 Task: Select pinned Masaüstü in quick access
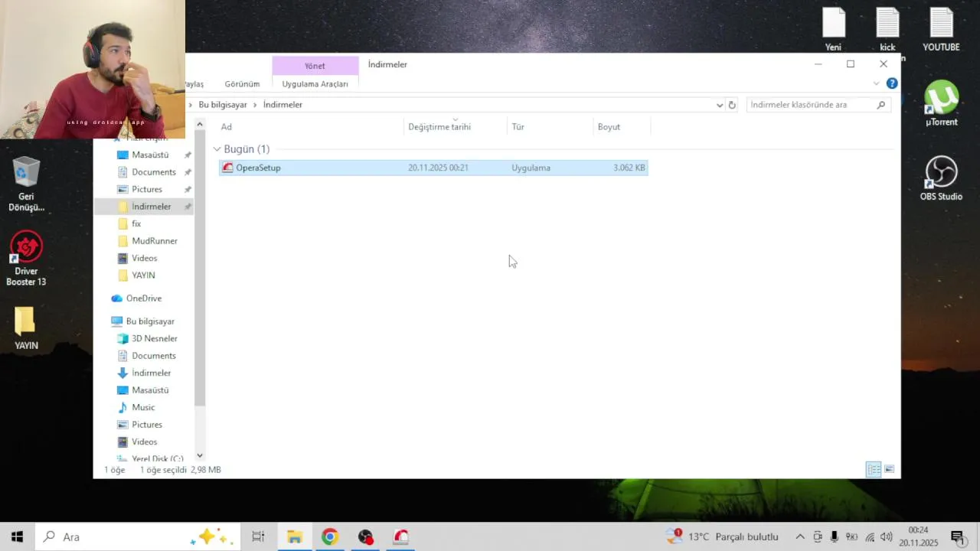[150, 155]
